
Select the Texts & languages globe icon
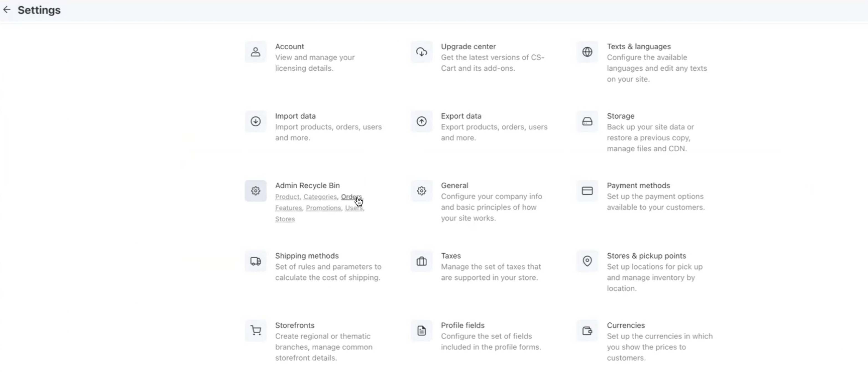pyautogui.click(x=587, y=52)
